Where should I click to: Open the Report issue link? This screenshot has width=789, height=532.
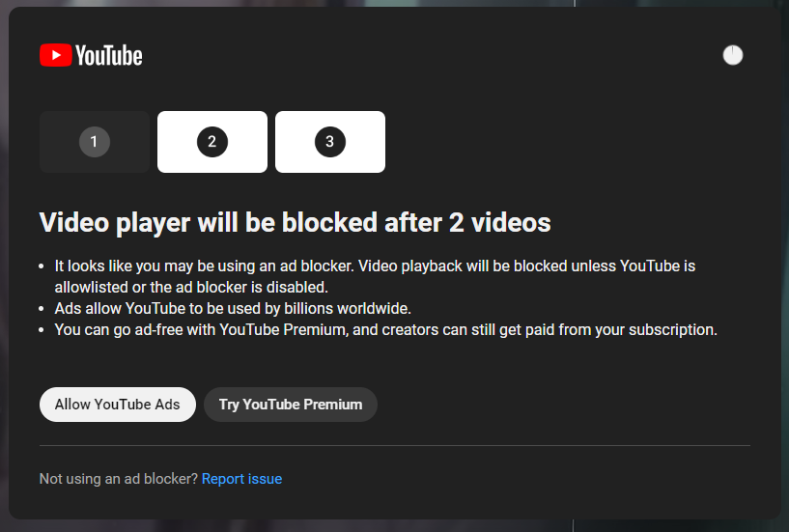(x=241, y=479)
